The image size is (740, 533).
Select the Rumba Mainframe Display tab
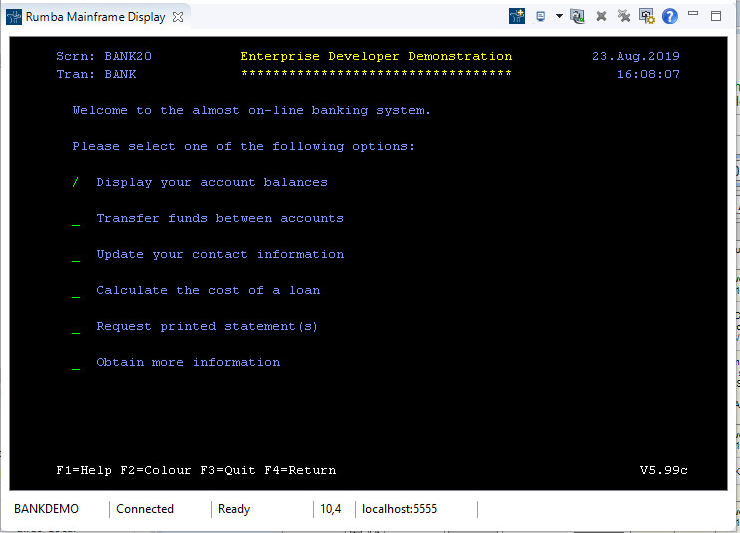[x=95, y=17]
